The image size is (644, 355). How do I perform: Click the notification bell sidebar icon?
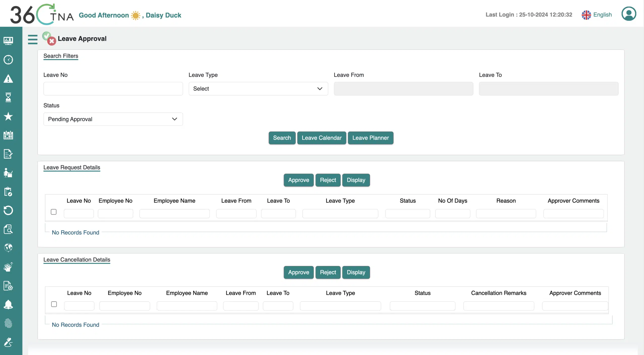8,304
